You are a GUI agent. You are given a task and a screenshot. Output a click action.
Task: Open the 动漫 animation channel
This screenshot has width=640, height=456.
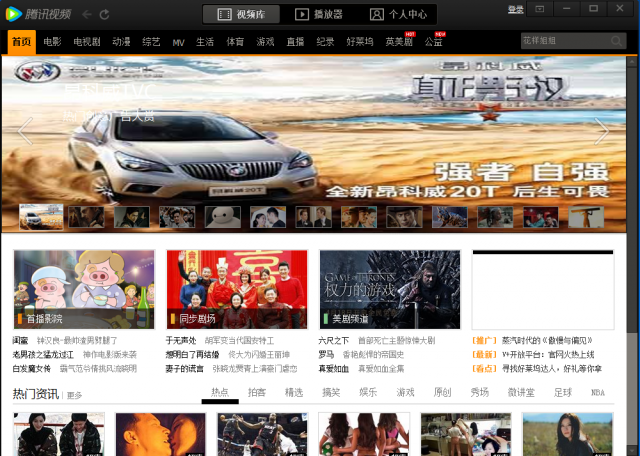click(121, 42)
